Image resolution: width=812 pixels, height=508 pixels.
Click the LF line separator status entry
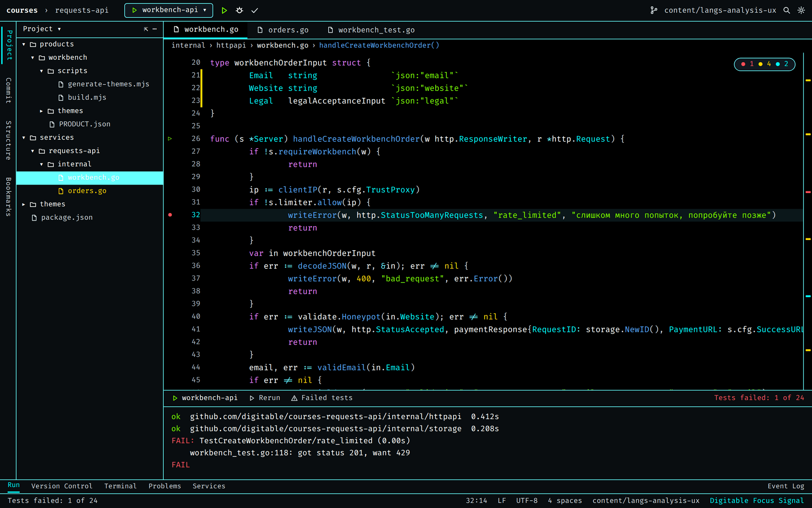tap(502, 500)
